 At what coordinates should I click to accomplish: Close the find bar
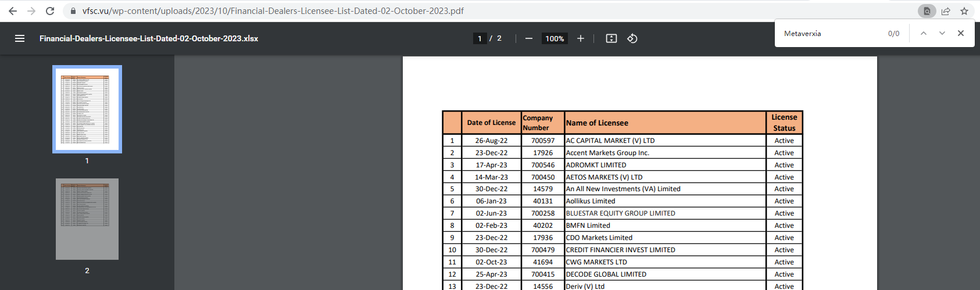click(961, 33)
